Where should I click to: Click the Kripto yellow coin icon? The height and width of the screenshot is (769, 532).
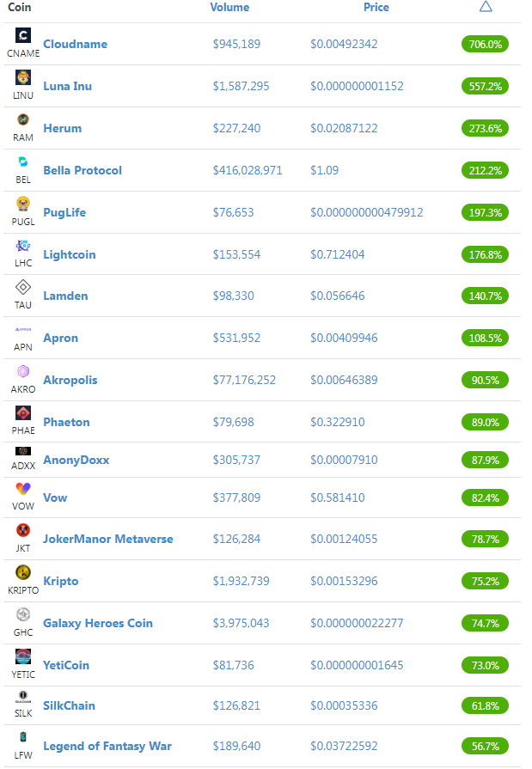[x=23, y=572]
